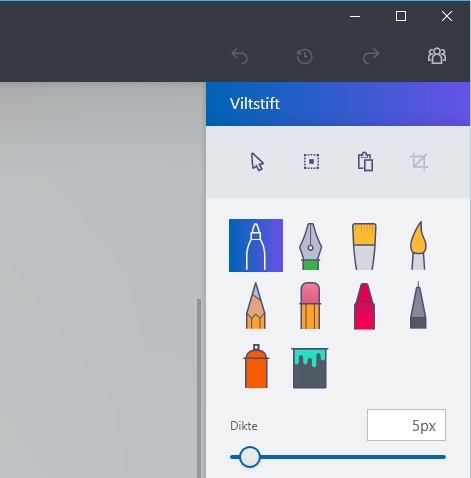Select the orange Spray can tool
Screen dimensions: 471x478
coord(256,366)
